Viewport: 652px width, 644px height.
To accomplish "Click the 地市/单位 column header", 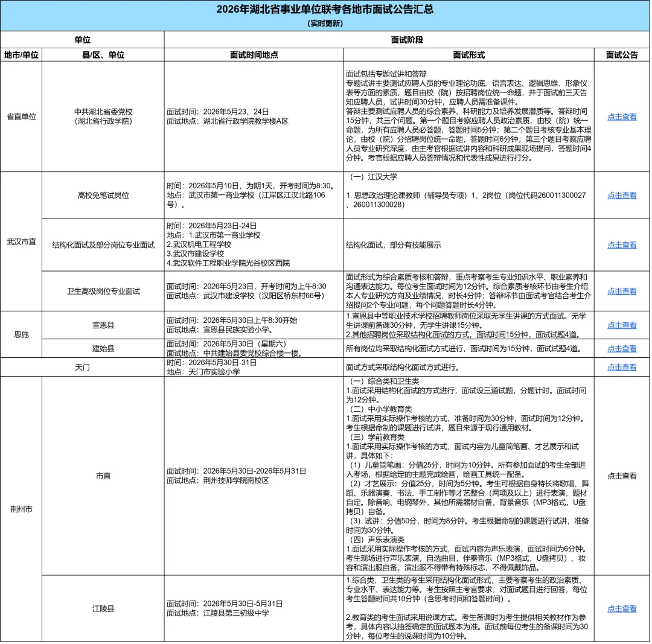I will pos(21,55).
